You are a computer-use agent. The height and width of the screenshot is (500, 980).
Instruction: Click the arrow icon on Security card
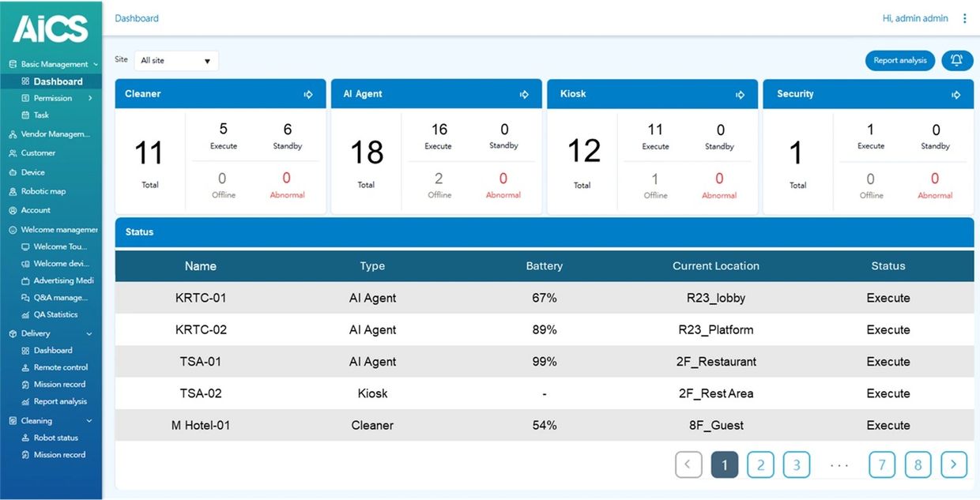tap(955, 95)
